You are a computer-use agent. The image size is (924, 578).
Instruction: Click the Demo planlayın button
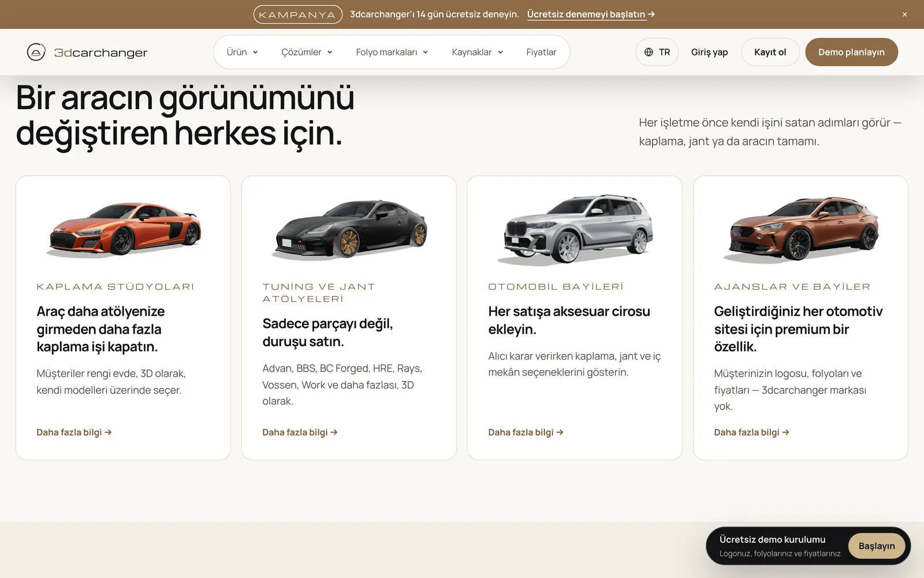pyautogui.click(x=851, y=52)
